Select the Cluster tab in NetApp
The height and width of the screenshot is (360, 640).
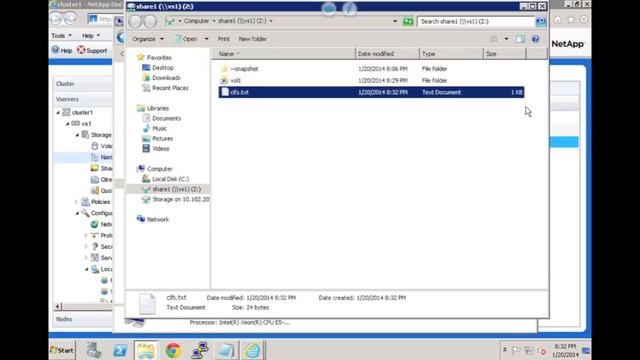pyautogui.click(x=83, y=83)
